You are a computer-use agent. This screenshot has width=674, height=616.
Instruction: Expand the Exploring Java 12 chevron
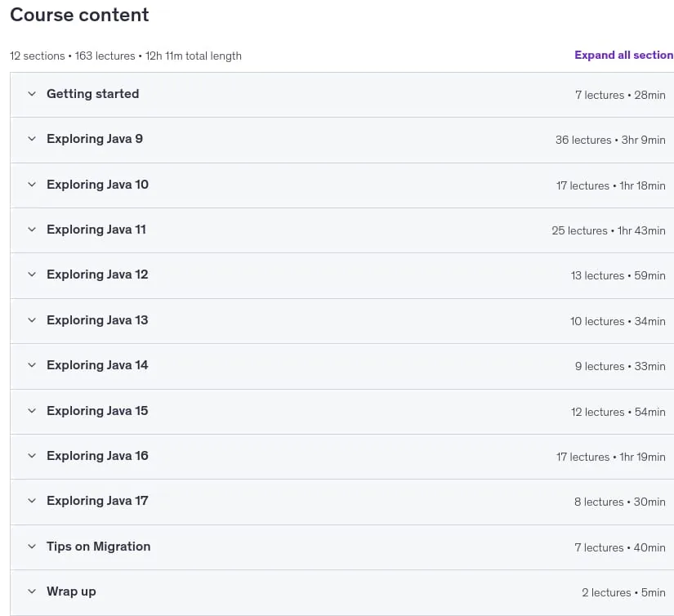point(32,275)
